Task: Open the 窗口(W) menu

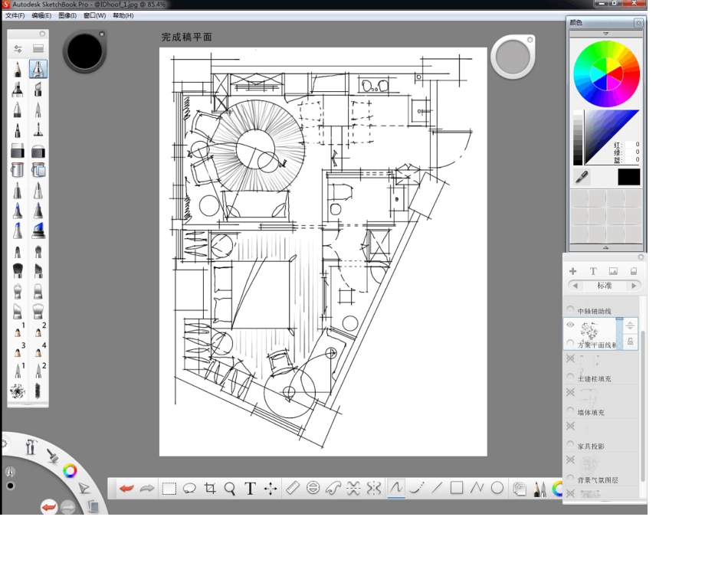Action: pos(95,15)
